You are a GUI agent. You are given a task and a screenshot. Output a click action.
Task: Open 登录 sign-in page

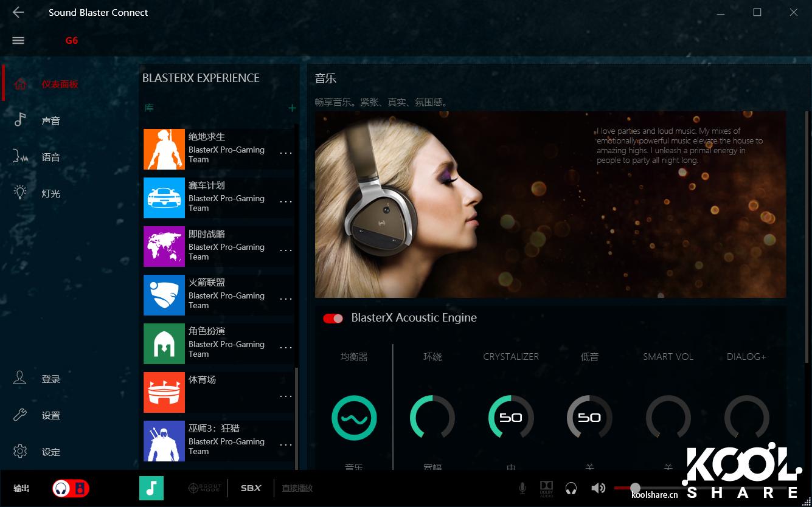tap(51, 379)
